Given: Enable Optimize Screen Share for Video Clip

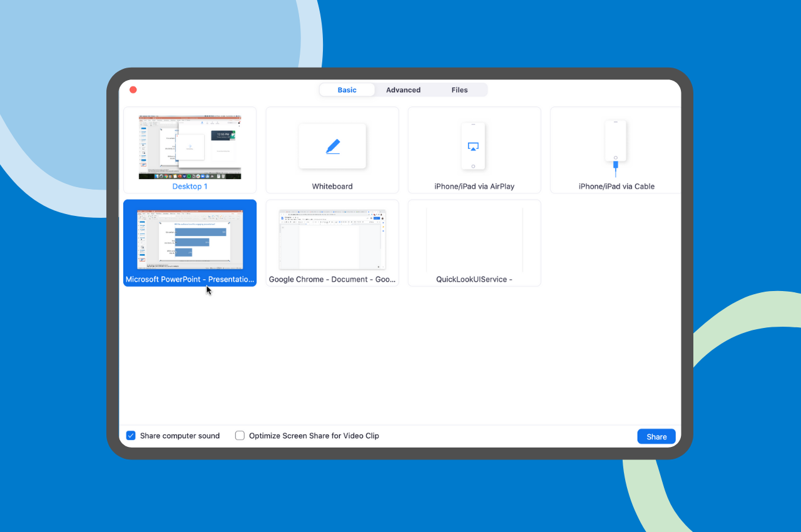Looking at the screenshot, I should click(x=240, y=436).
